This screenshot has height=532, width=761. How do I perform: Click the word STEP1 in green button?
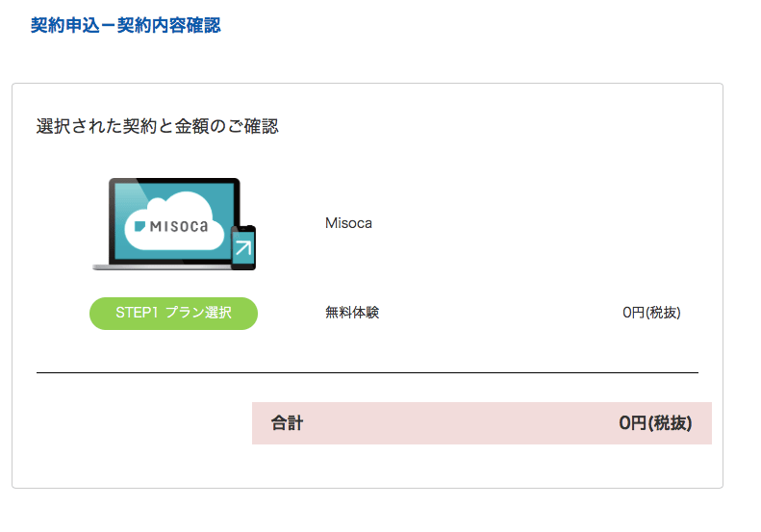coord(136,314)
